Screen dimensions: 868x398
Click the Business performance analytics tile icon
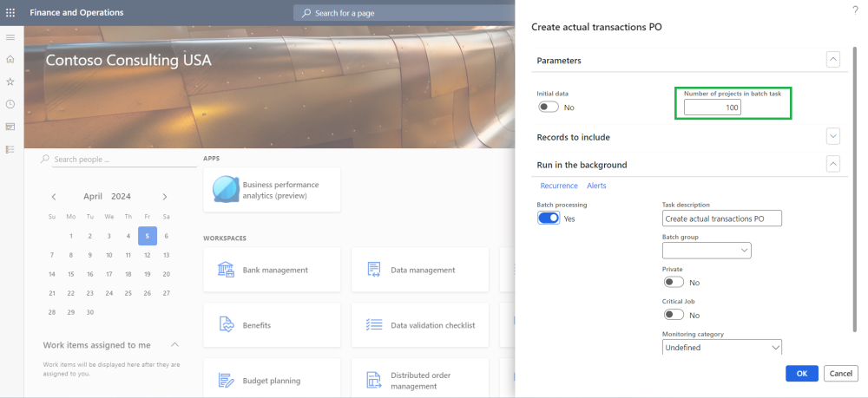226,190
